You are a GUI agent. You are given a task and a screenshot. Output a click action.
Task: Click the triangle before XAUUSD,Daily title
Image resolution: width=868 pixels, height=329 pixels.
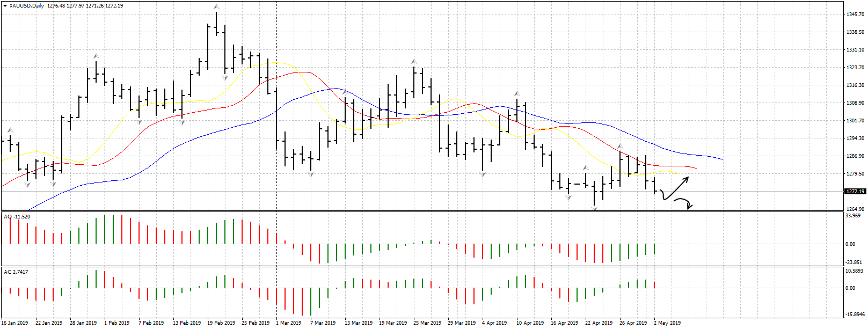point(5,6)
